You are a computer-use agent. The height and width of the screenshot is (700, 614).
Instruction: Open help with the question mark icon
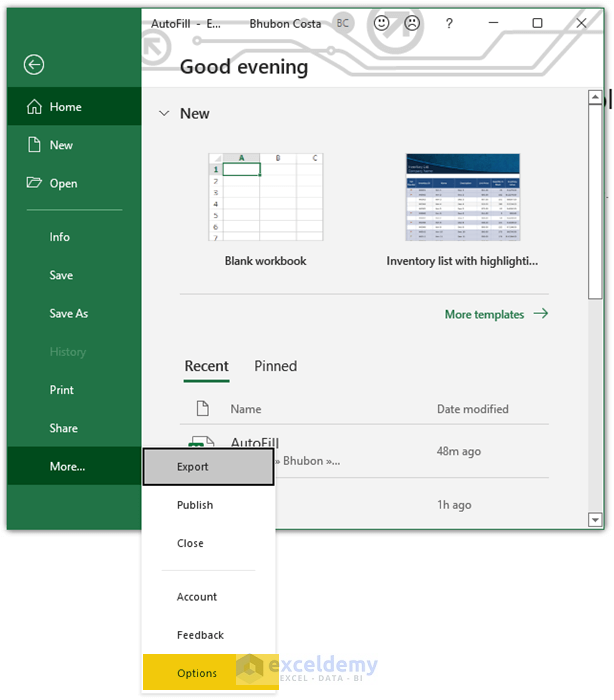pyautogui.click(x=449, y=23)
